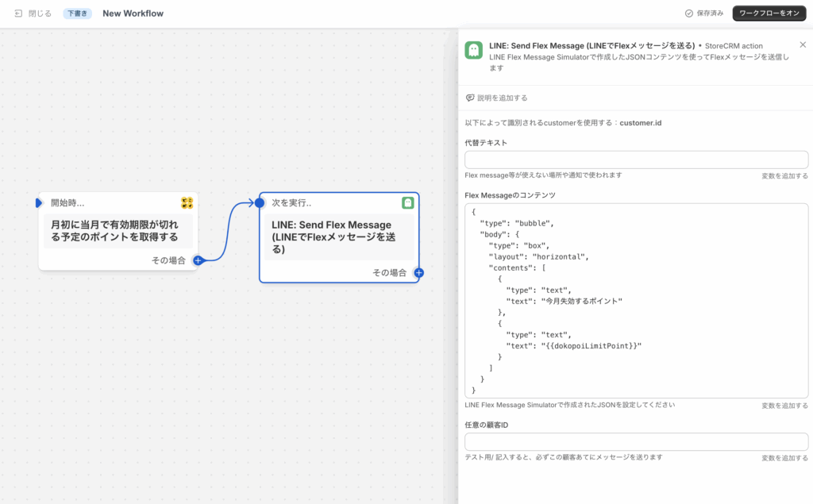Click the green StoreCRM ghost icon in panel header
Viewport: 813px width, 504px height.
(x=473, y=50)
